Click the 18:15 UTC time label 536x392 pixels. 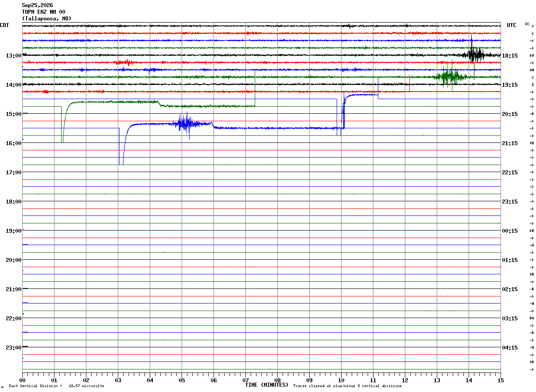click(x=510, y=55)
